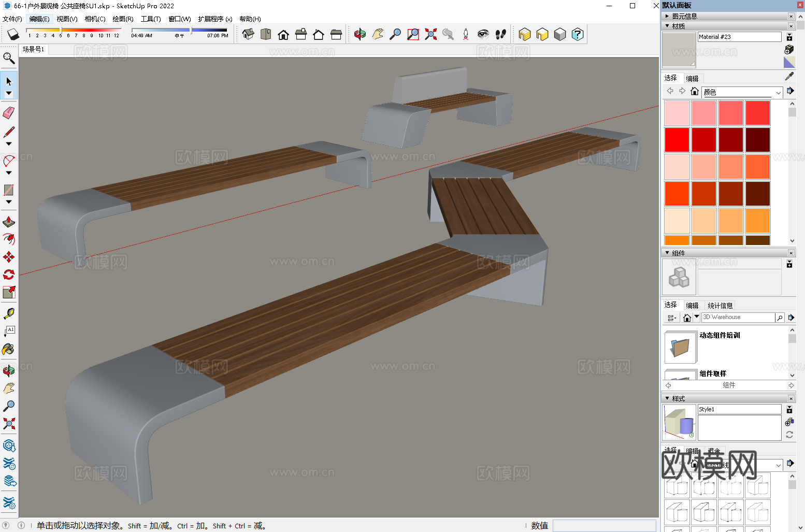Choose the Paint Bucket tool
805x532 pixels.
point(9,350)
